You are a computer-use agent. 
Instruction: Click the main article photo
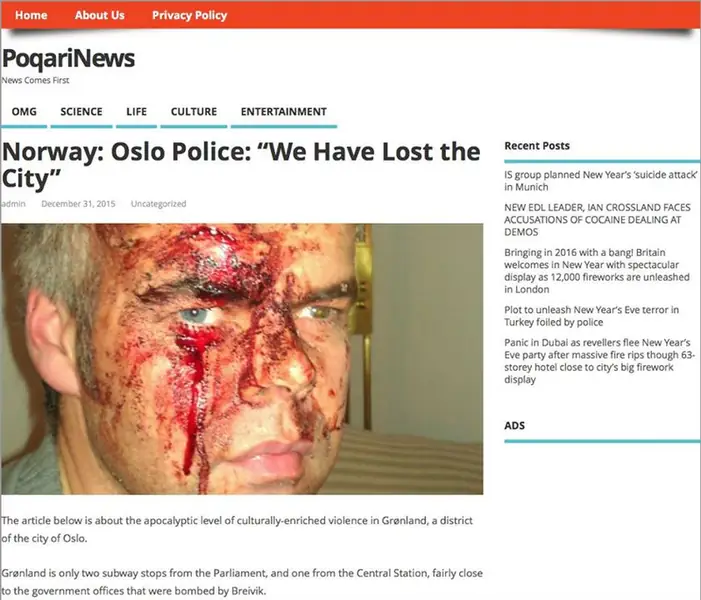(242, 359)
